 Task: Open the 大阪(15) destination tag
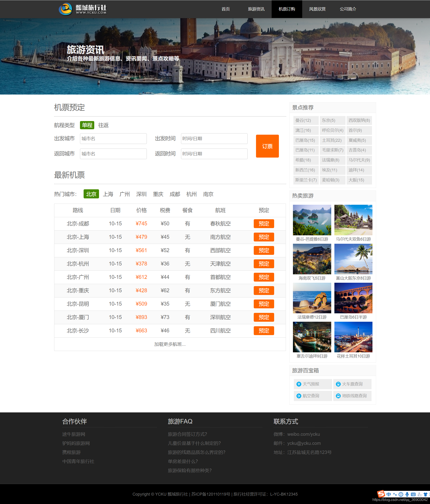click(x=359, y=180)
